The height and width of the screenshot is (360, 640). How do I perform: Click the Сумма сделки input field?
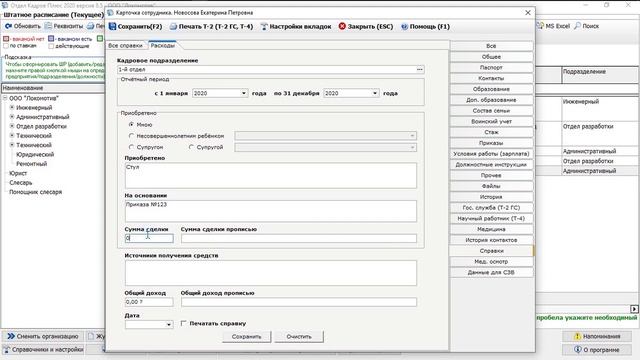tap(149, 238)
